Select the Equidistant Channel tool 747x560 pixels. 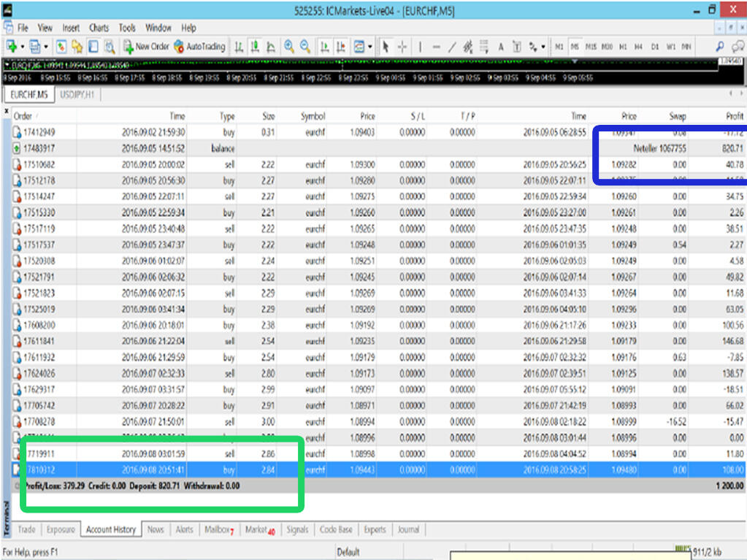[x=468, y=47]
